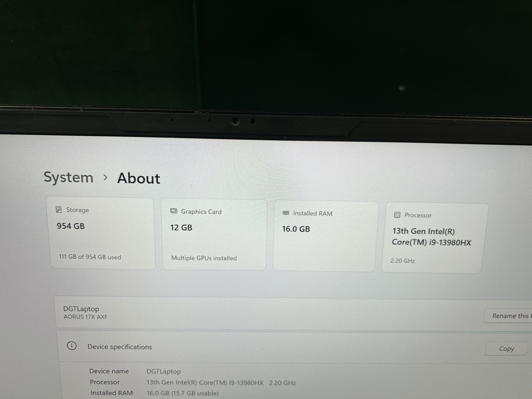
Task: Select '16.0 GB (15.7 GB usable)' value
Action: 183,393
